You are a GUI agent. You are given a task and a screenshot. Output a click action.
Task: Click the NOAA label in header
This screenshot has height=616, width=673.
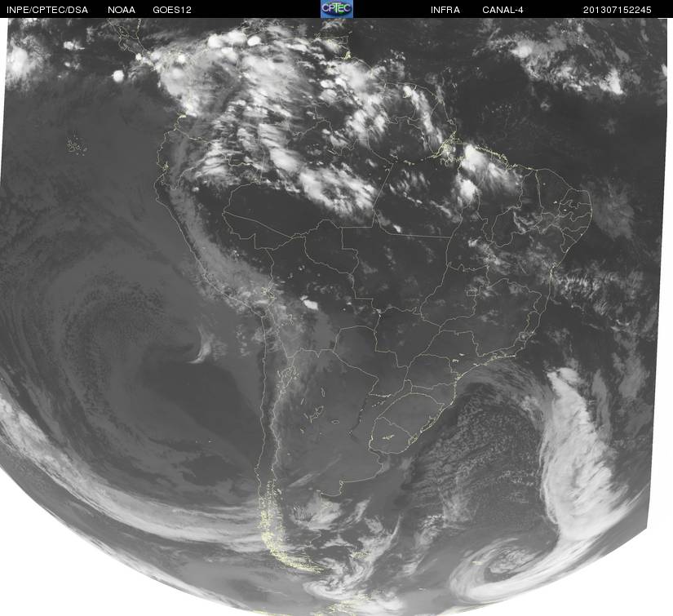coord(122,10)
